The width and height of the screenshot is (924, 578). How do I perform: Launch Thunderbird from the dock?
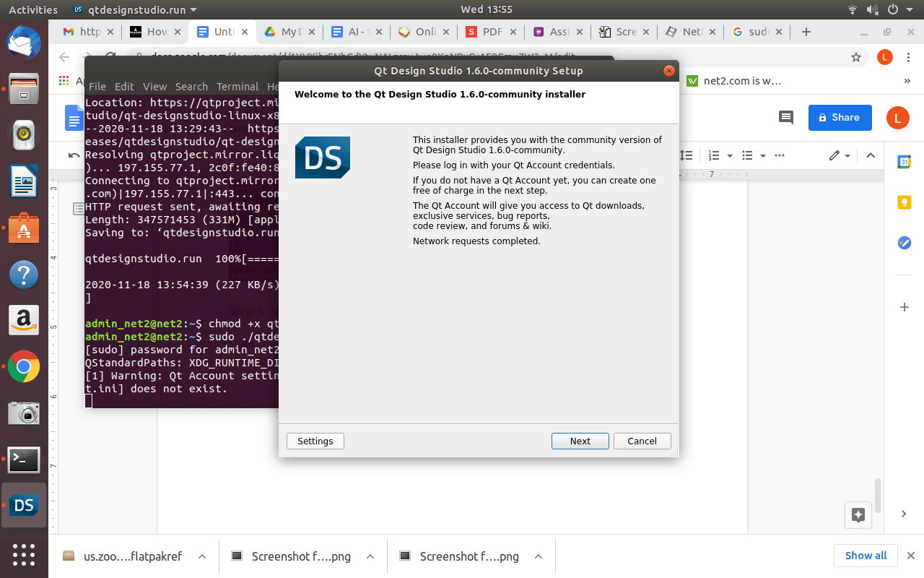coord(24,43)
